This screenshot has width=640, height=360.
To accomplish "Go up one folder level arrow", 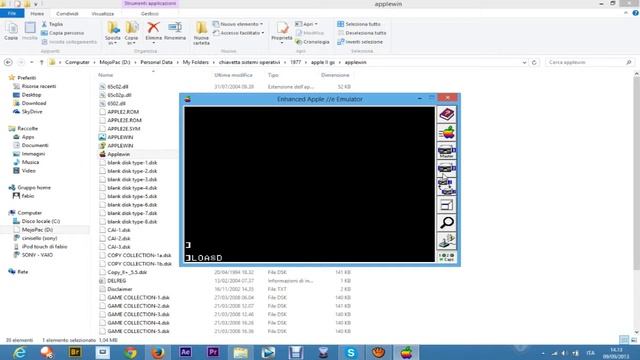I will point(41,62).
